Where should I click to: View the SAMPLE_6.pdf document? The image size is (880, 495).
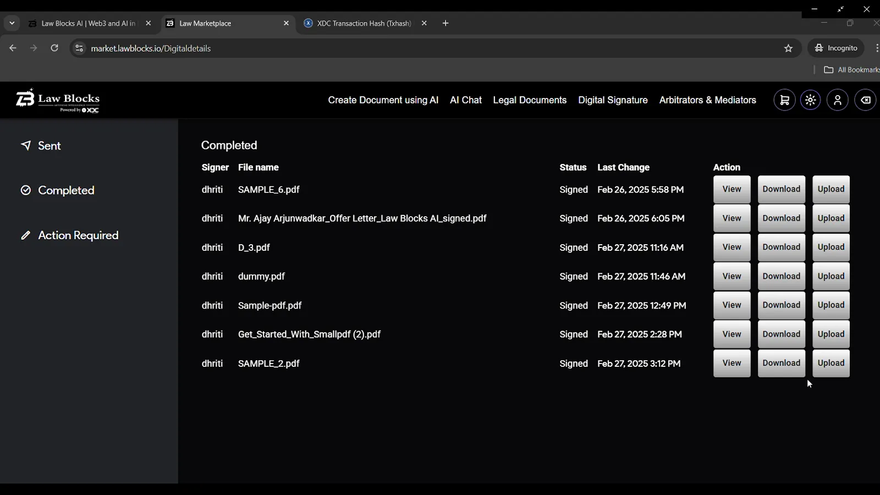[x=731, y=189]
